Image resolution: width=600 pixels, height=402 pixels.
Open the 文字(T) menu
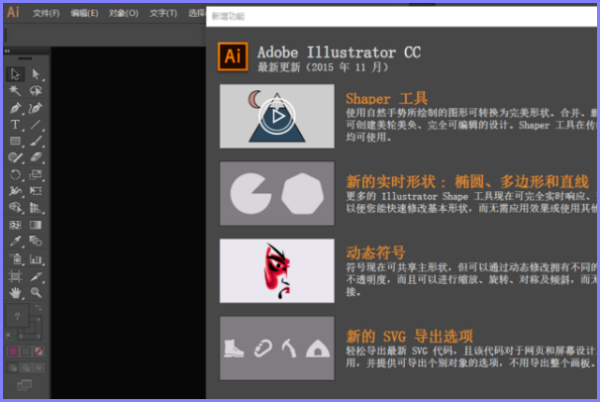tap(163, 13)
